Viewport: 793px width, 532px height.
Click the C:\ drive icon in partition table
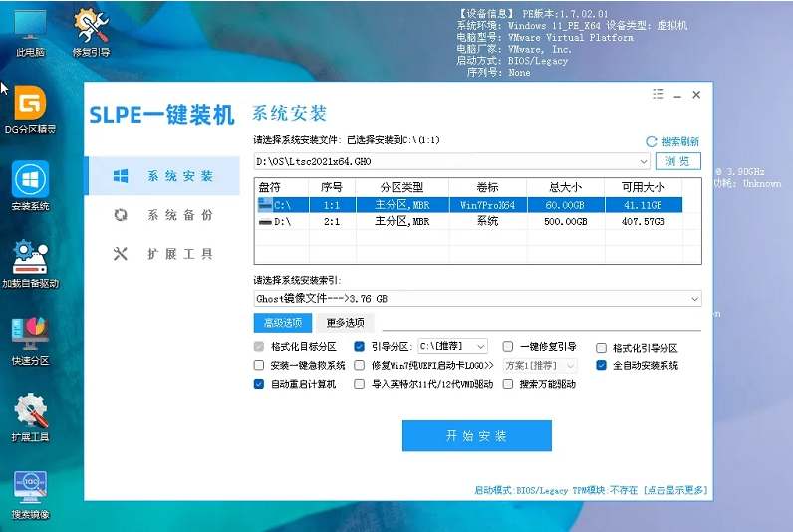click(x=265, y=205)
